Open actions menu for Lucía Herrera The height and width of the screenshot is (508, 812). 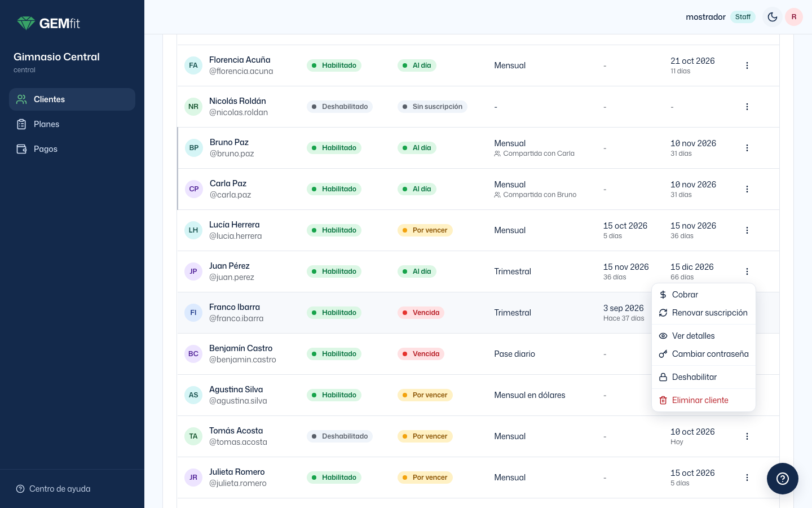click(747, 230)
